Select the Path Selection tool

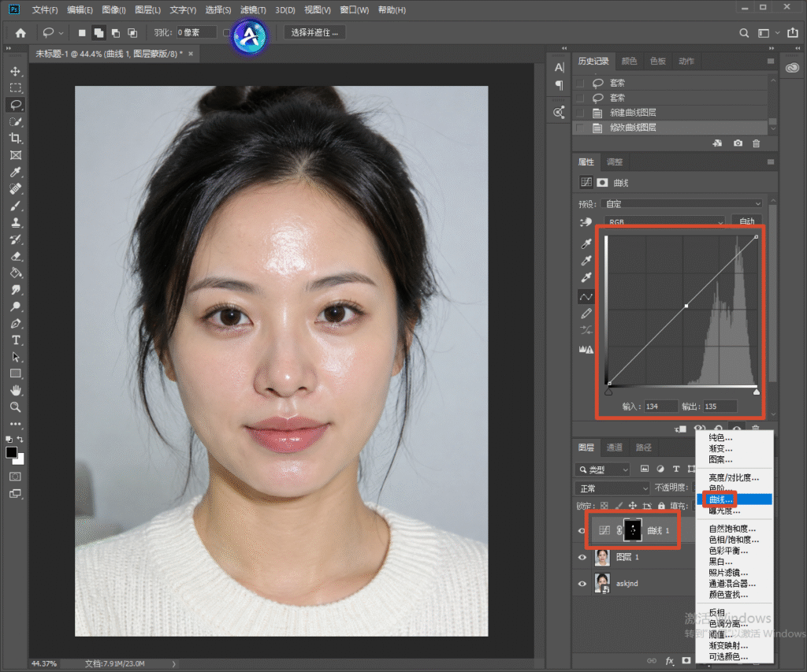pos(16,357)
